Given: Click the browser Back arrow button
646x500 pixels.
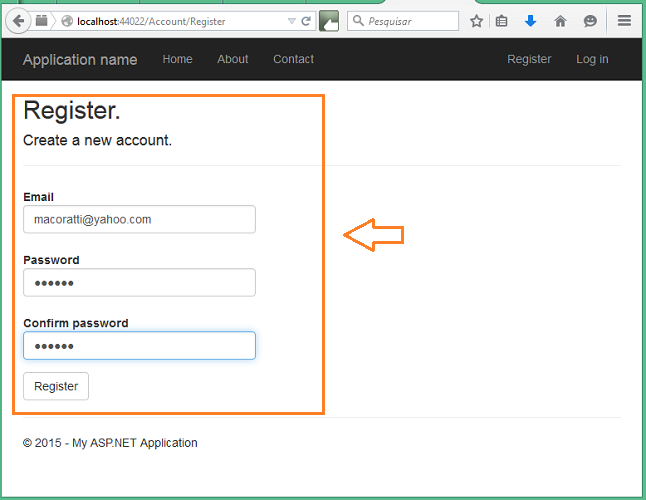Looking at the screenshot, I should tap(18, 21).
